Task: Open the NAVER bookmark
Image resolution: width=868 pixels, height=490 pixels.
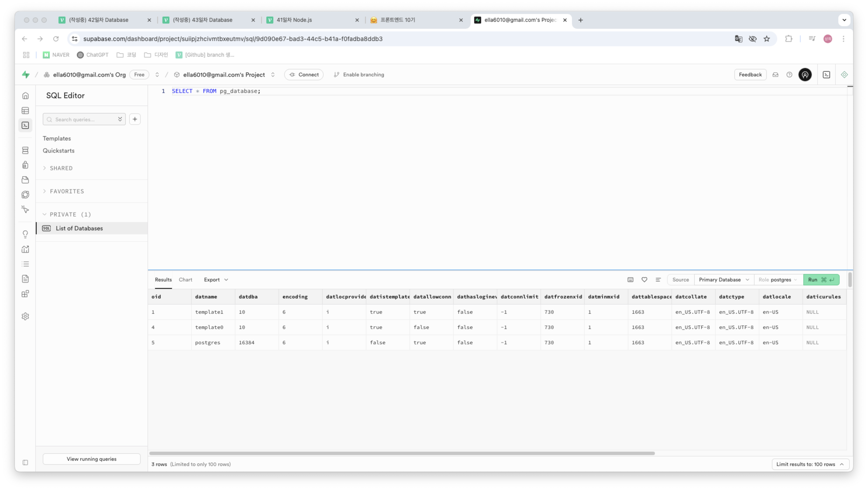Action: [x=56, y=55]
